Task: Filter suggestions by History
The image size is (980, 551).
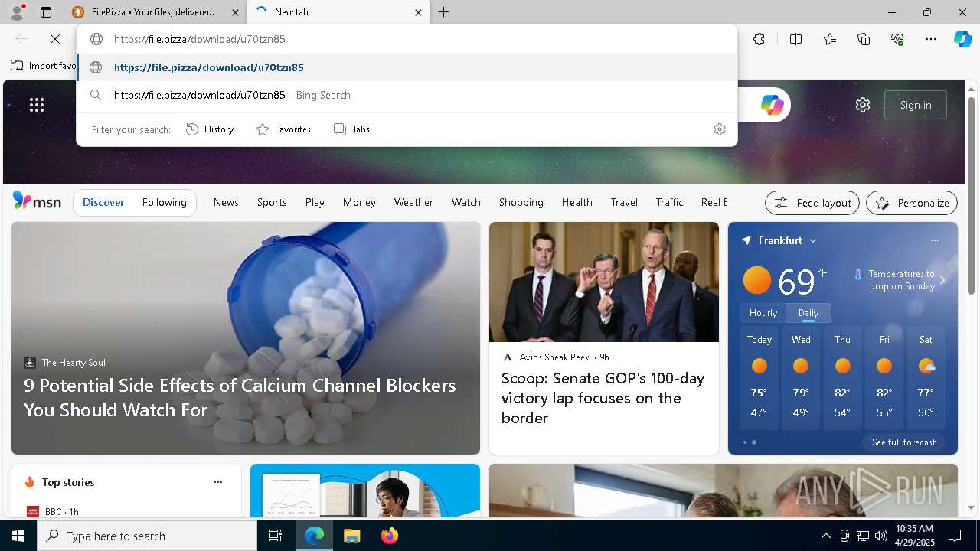Action: click(x=210, y=129)
